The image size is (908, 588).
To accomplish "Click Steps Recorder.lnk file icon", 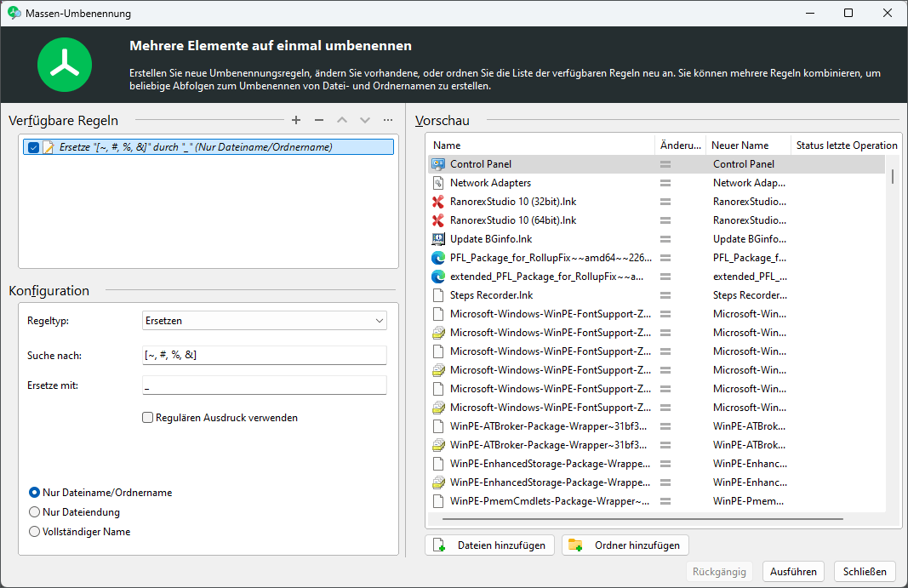I will [x=438, y=295].
